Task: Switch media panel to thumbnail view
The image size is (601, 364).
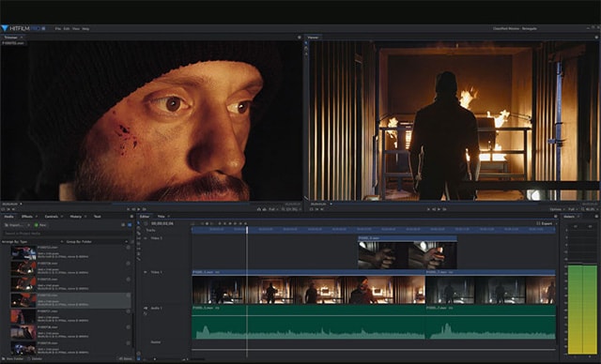Action: point(130,225)
